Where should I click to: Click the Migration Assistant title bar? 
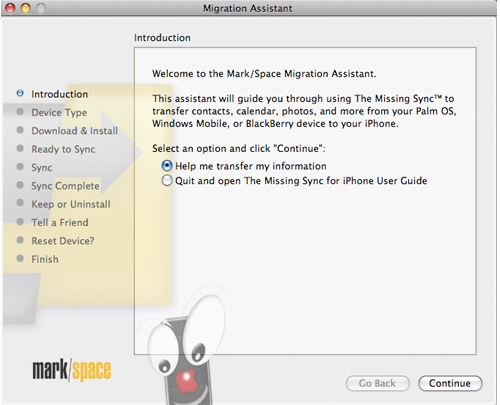point(248,8)
